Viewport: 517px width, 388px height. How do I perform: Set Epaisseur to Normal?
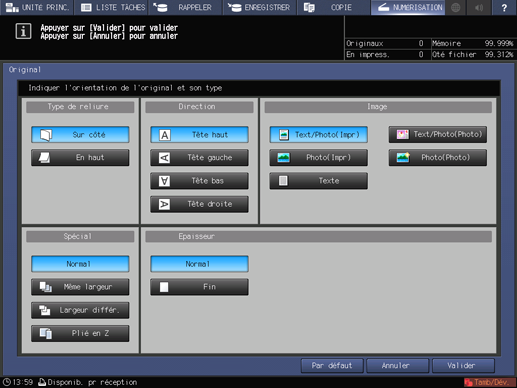pos(199,264)
